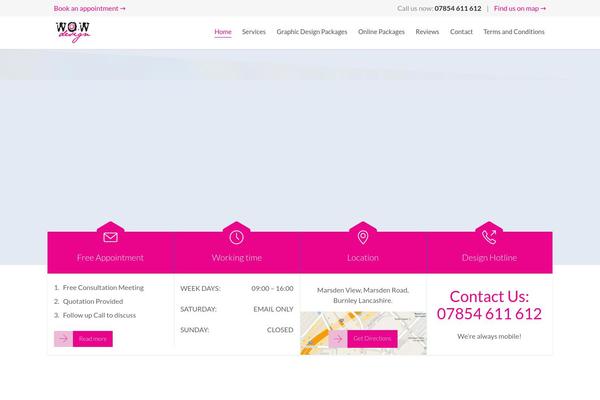Click the Book an appointment link

pos(90,8)
